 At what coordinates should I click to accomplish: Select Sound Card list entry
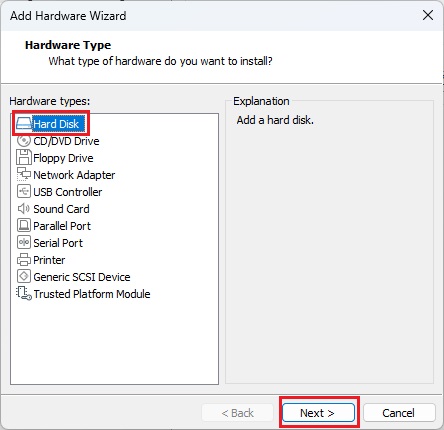(x=61, y=209)
